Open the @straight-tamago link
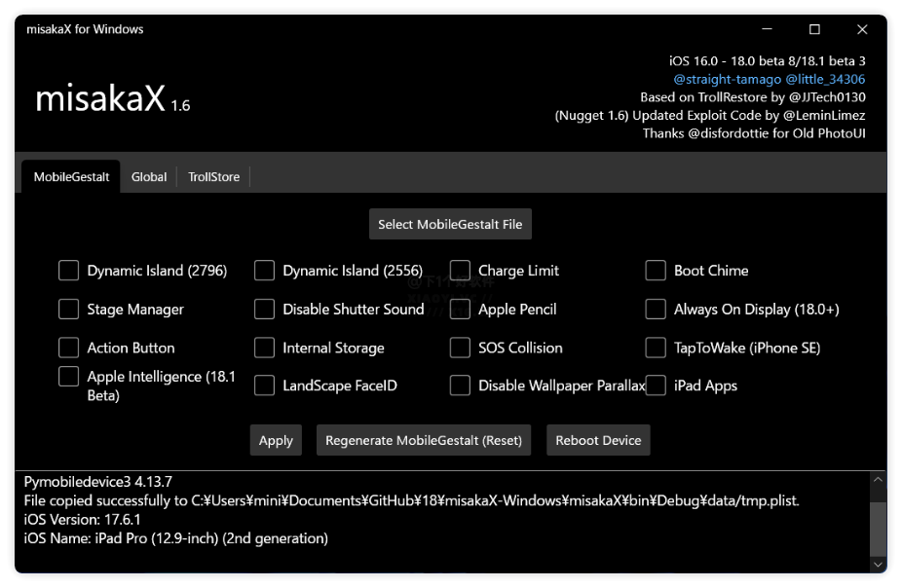Screen dimensions: 902x588 tap(727, 79)
